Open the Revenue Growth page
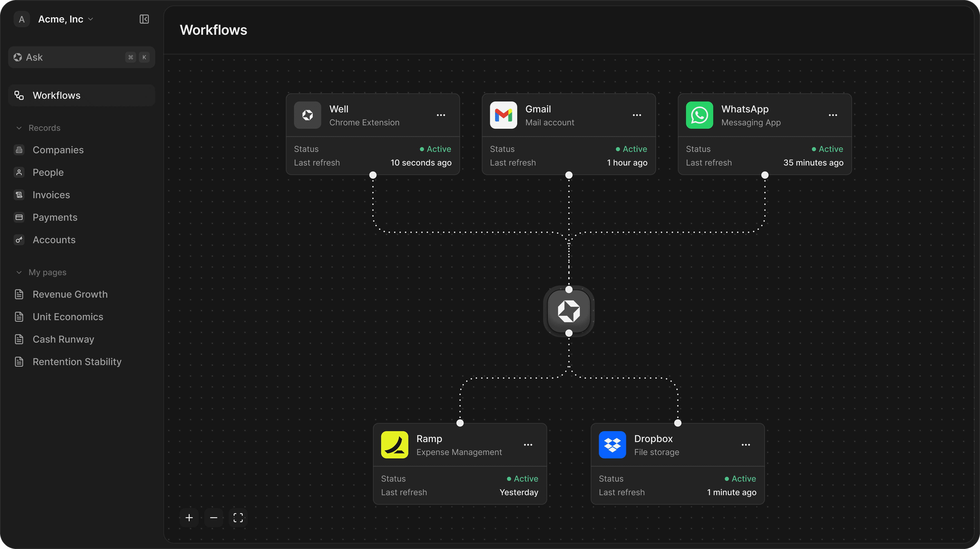 pyautogui.click(x=70, y=294)
